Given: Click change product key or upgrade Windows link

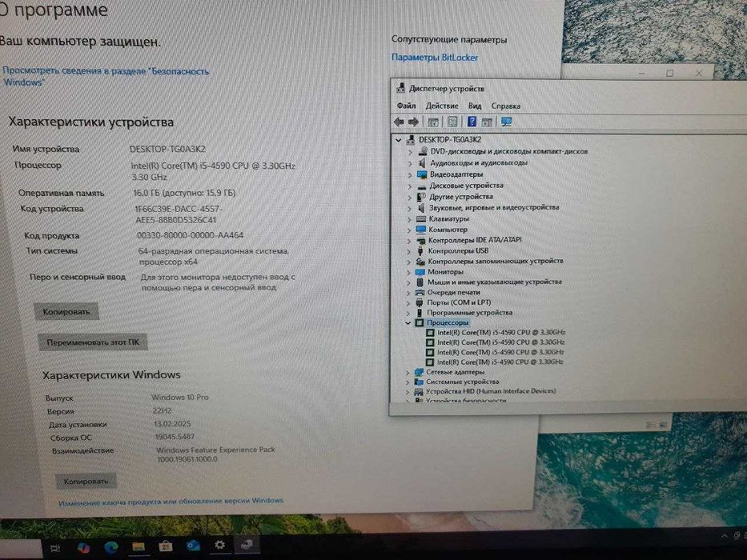Looking at the screenshot, I should point(171,502).
